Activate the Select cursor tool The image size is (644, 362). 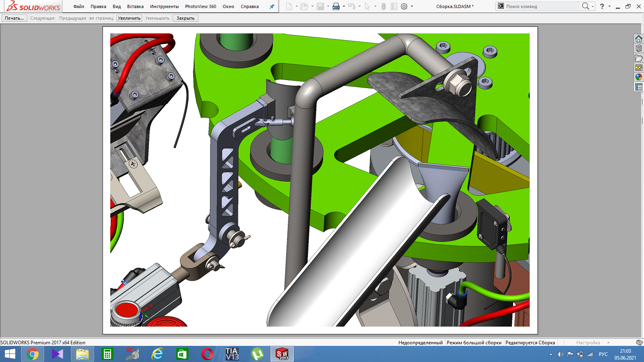point(367,6)
